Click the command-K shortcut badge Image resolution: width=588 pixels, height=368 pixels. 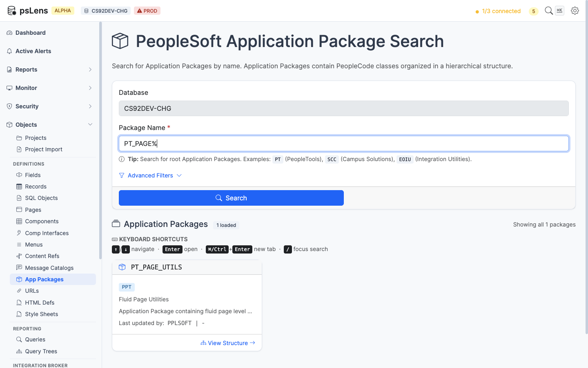[559, 11]
